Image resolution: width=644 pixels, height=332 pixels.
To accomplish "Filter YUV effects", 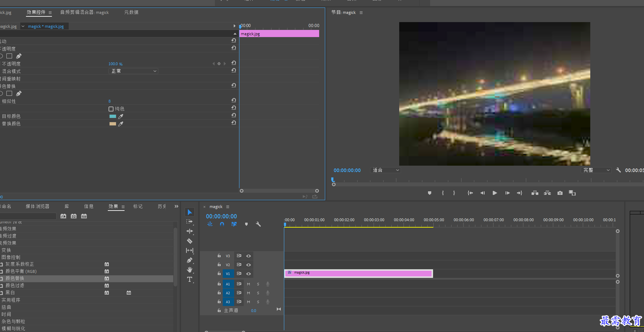I will point(84,216).
